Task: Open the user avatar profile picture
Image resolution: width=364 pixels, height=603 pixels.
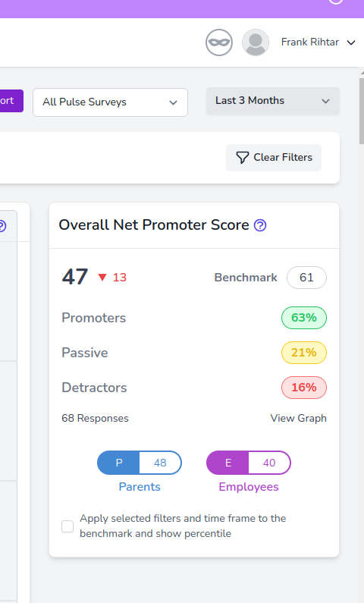Action: pos(256,42)
